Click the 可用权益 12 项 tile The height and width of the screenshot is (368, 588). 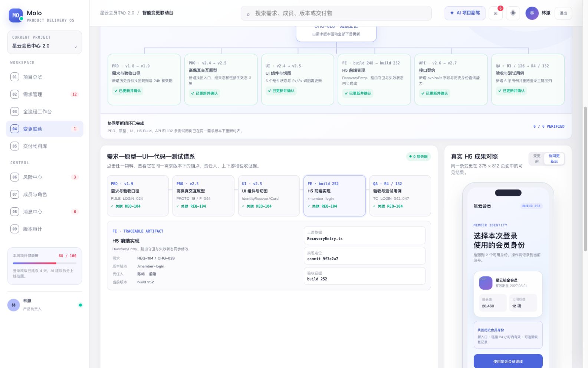[523, 303]
